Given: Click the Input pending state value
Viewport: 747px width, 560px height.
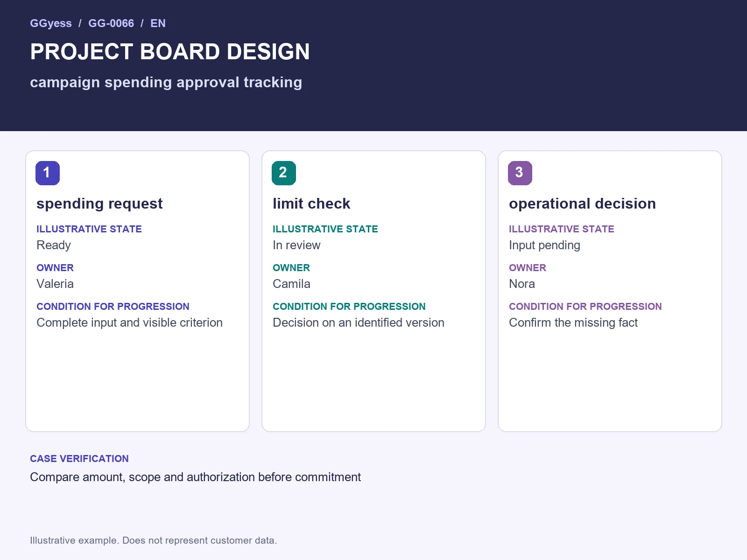Looking at the screenshot, I should click(x=544, y=245).
